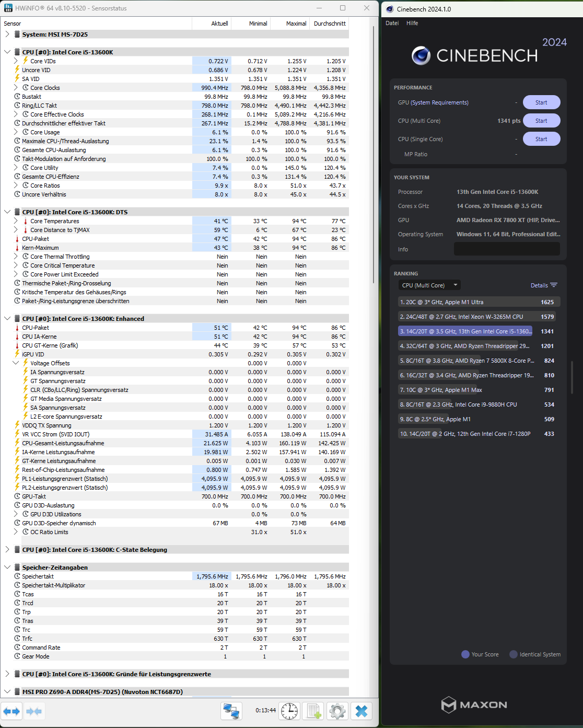Click the lightning icon beside iGPU VID

pyautogui.click(x=17, y=354)
